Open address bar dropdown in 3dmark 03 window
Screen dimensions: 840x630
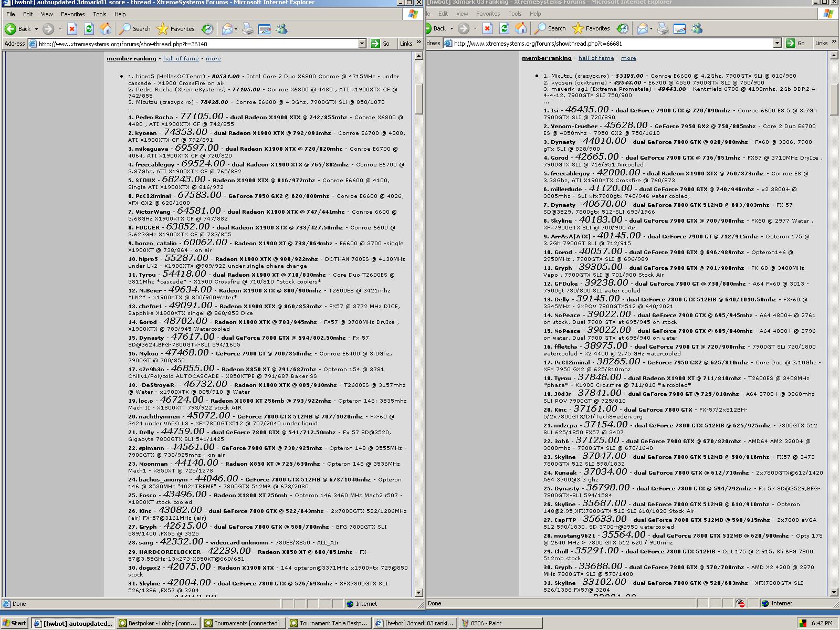[x=777, y=43]
